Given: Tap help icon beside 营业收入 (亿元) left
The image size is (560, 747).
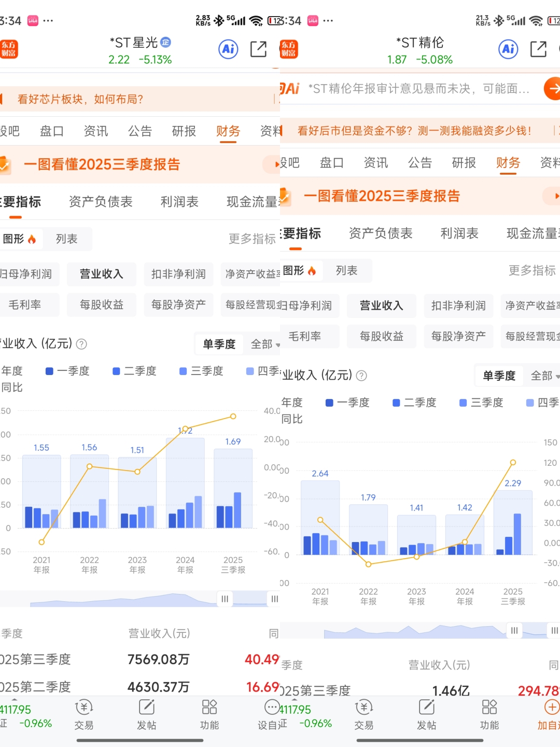Looking at the screenshot, I should (81, 344).
